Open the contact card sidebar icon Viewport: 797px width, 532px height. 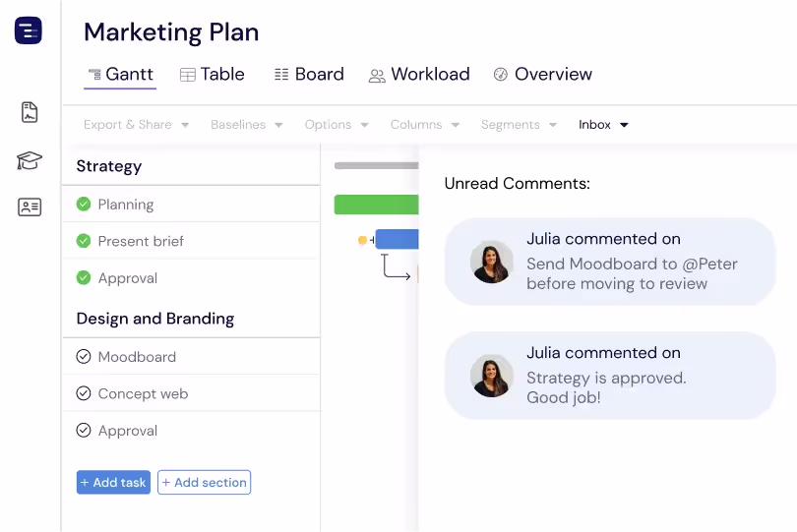coord(30,207)
